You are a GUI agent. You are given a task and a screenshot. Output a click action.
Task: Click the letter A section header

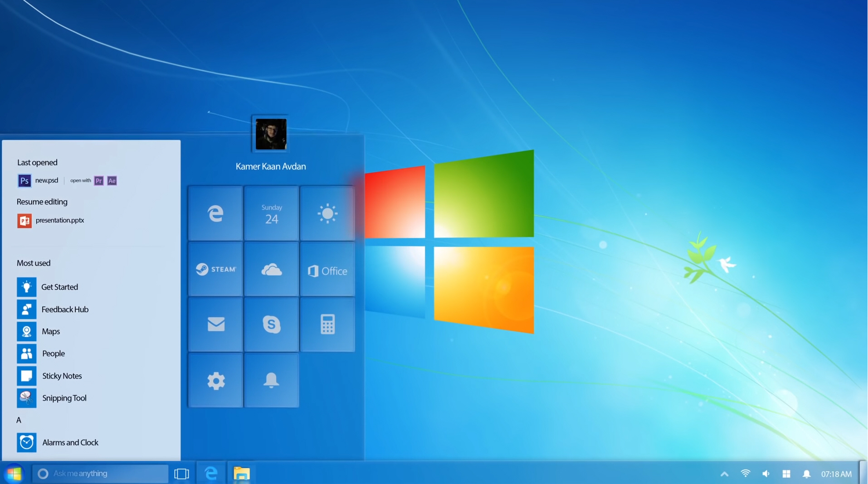[x=19, y=420]
